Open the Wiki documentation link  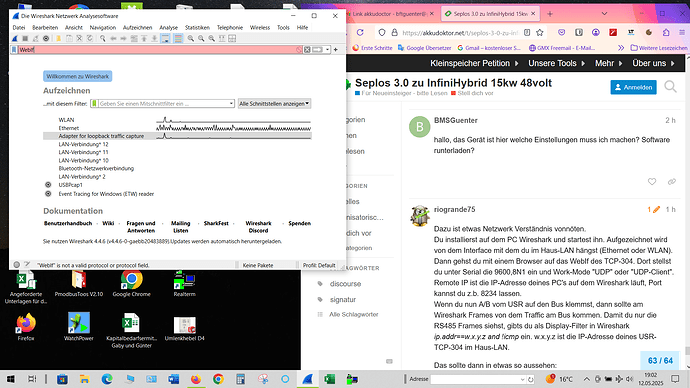108,223
